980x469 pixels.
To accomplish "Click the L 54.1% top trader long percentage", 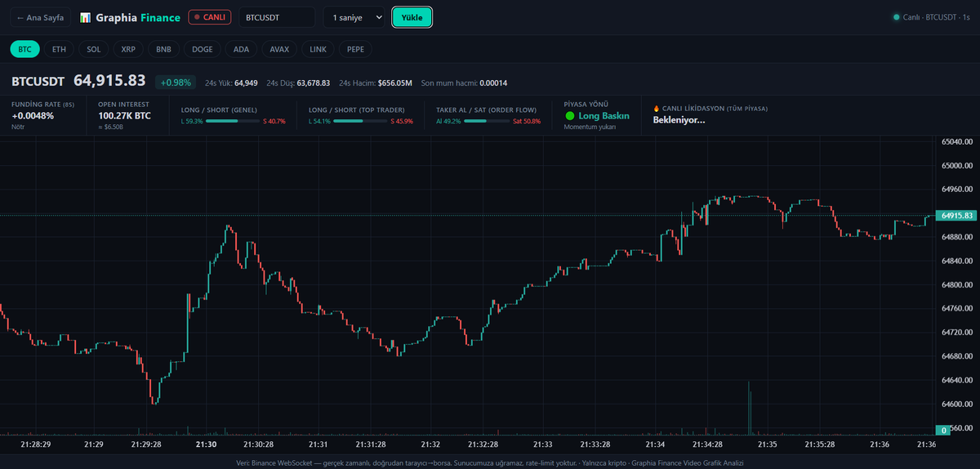I will (320, 121).
